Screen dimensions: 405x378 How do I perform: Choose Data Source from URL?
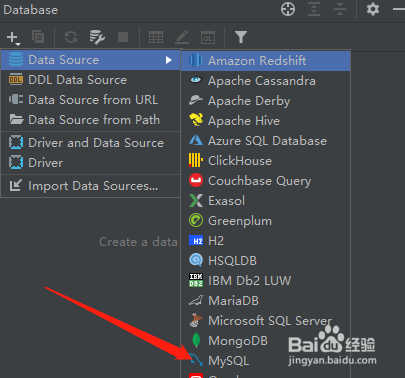91,100
